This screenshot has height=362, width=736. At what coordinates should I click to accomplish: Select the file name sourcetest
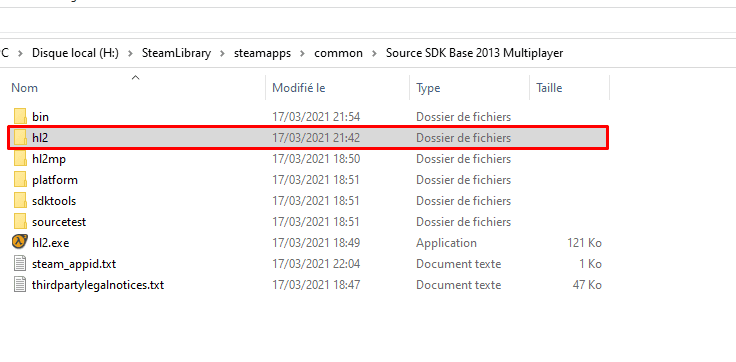(x=59, y=222)
